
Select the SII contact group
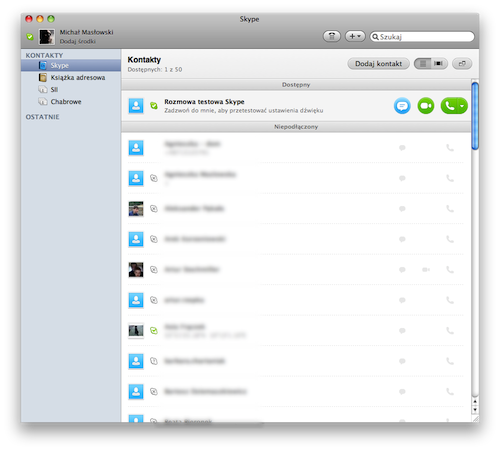click(x=71, y=89)
